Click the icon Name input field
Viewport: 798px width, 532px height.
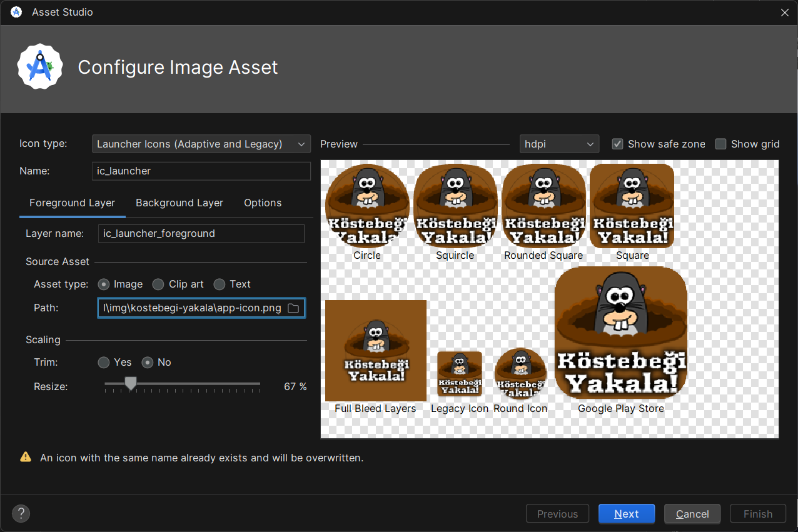[x=201, y=171]
